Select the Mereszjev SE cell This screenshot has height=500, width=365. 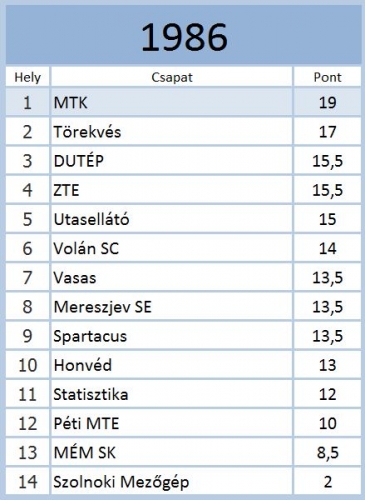point(172,307)
